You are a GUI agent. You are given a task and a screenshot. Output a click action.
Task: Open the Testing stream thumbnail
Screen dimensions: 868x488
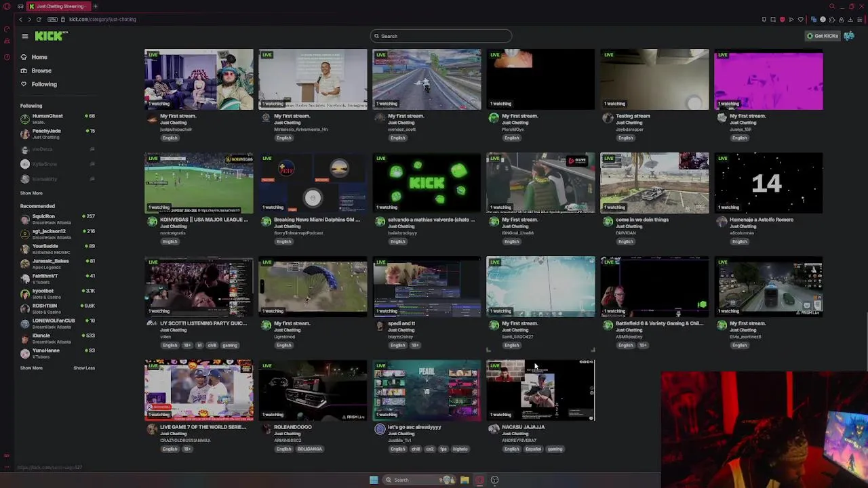point(654,79)
